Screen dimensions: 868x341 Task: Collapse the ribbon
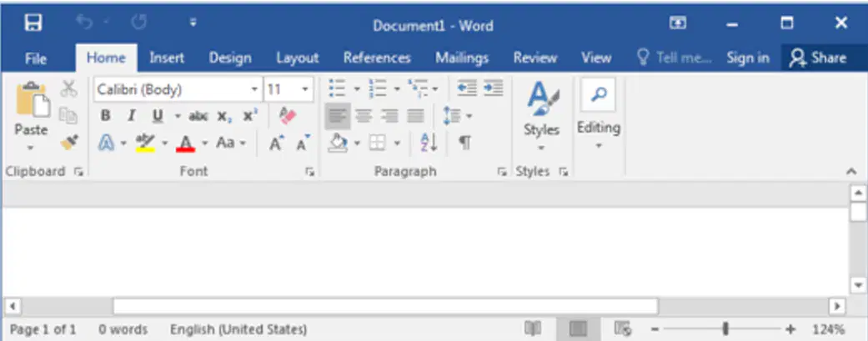pyautogui.click(x=851, y=172)
